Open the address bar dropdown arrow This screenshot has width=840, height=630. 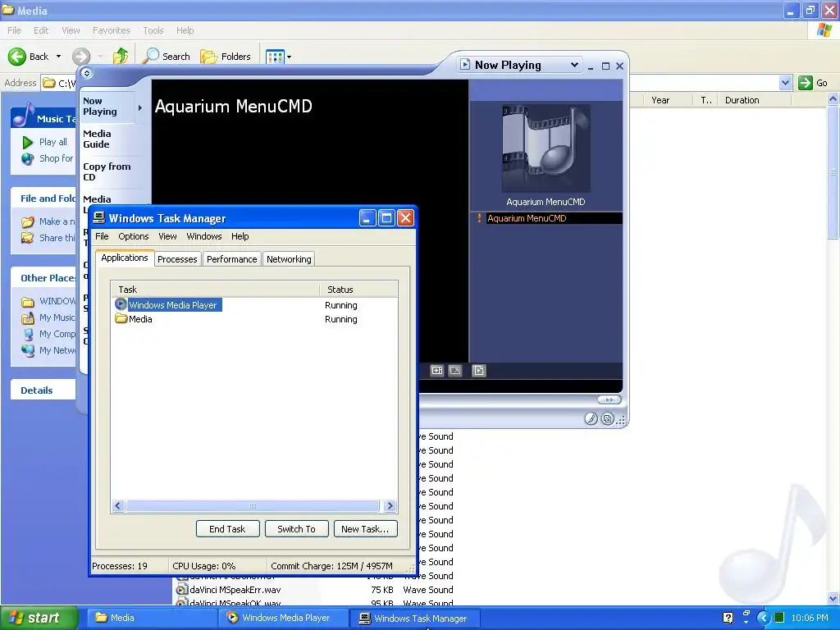(785, 83)
